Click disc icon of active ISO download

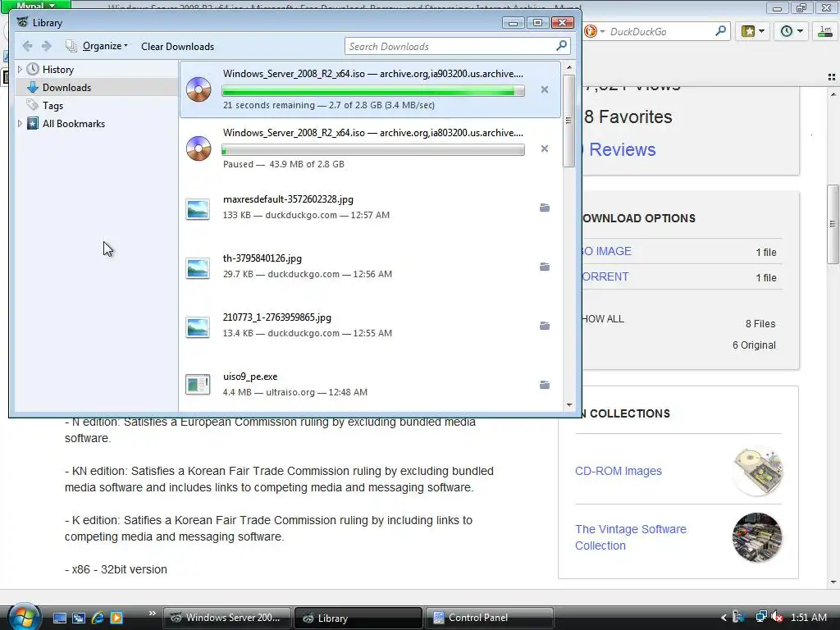pos(199,89)
